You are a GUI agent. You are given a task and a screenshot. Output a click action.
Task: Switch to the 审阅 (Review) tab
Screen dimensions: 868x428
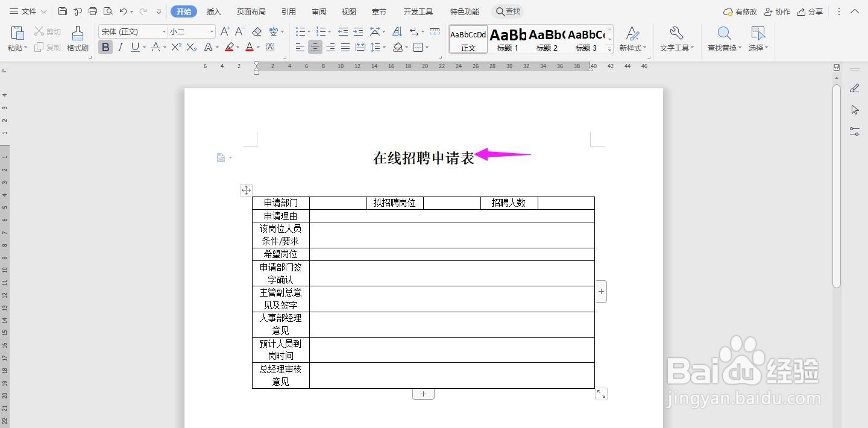point(319,11)
